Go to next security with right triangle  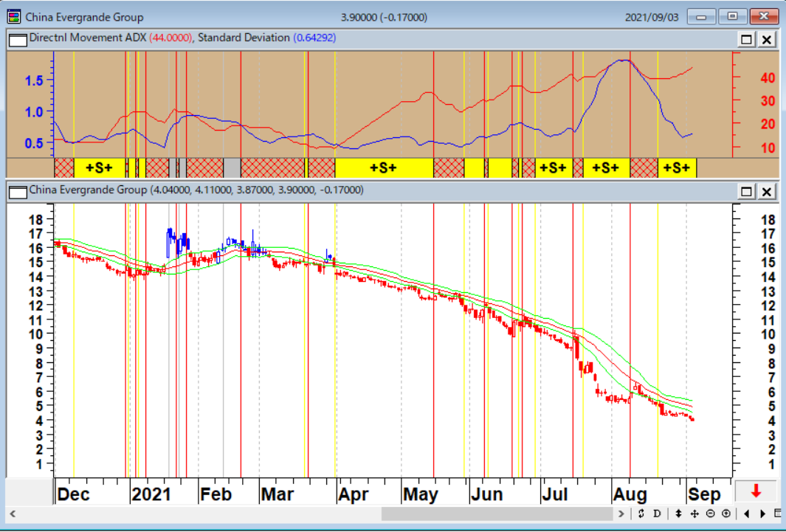pos(763,514)
